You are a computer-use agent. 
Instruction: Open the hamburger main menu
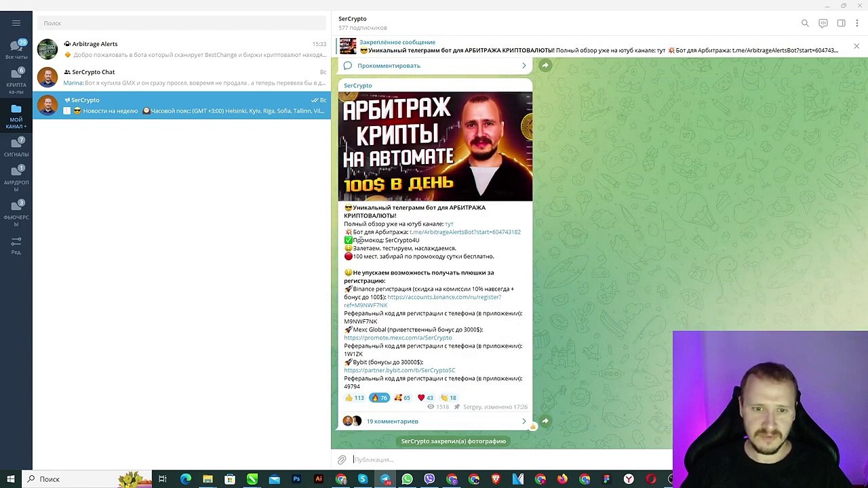click(x=16, y=23)
